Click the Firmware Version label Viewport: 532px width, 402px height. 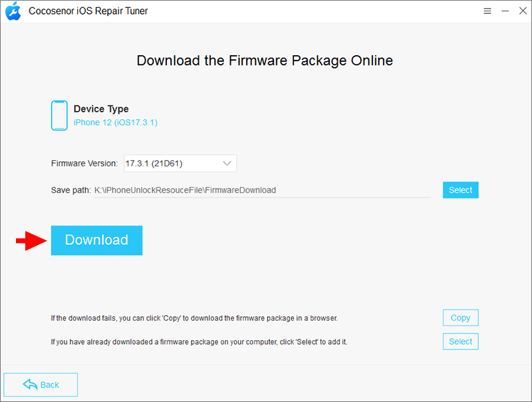84,163
